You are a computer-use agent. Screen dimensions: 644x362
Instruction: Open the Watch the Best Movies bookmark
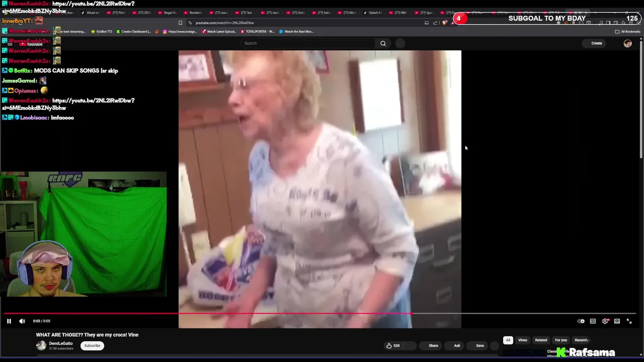point(297,32)
